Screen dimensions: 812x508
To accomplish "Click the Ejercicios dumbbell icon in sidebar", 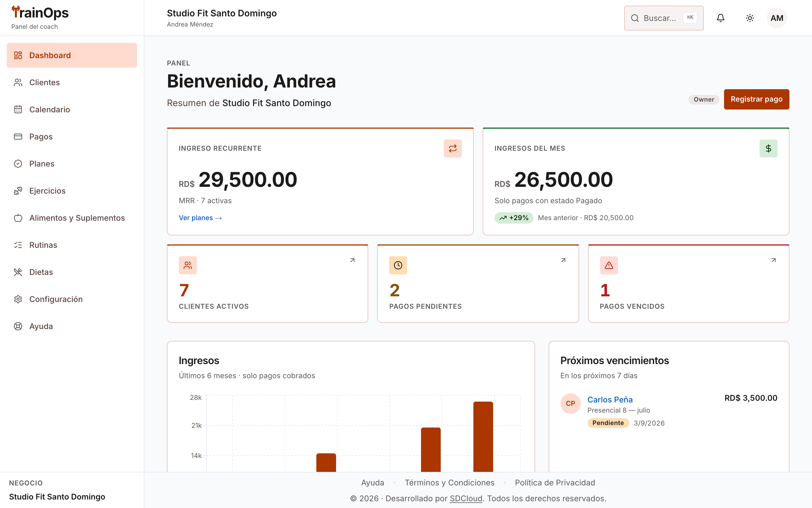I will tap(18, 191).
